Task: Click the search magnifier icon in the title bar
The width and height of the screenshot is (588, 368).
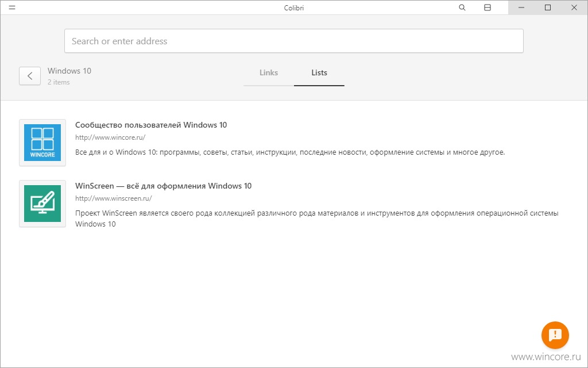Action: (462, 7)
